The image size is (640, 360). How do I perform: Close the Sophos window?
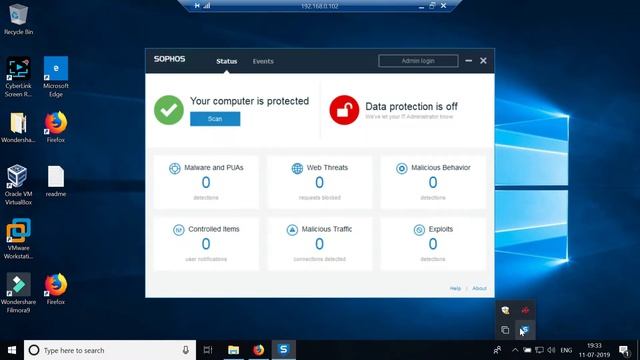483,61
